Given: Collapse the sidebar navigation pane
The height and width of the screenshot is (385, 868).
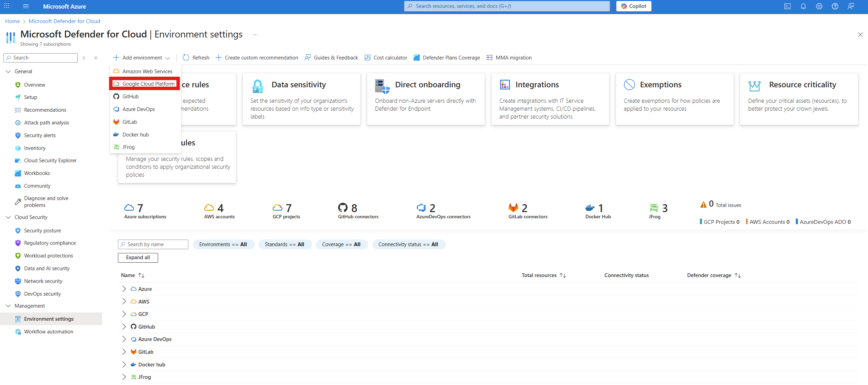Looking at the screenshot, I should [96, 58].
